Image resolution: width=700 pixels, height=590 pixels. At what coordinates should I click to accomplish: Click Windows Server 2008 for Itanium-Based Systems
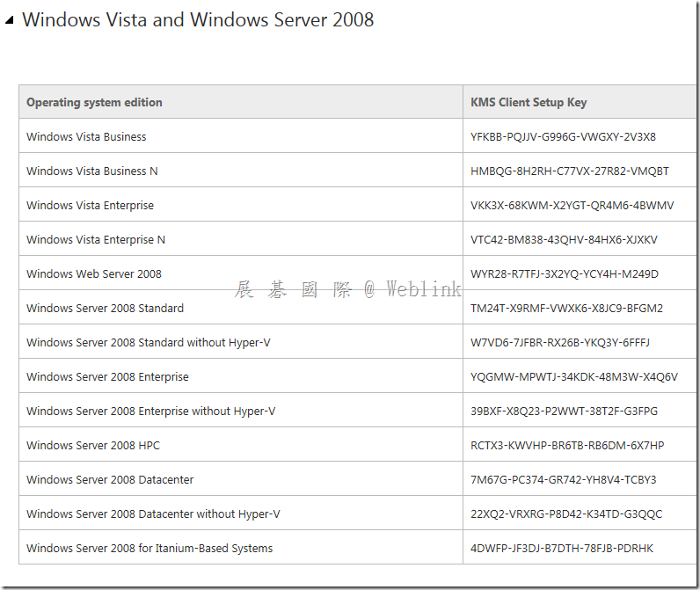click(x=149, y=548)
